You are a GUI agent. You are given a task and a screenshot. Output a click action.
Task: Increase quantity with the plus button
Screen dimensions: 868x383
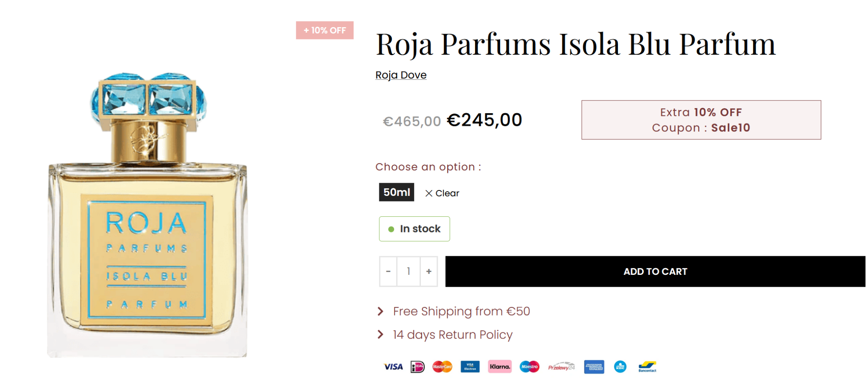tap(429, 271)
